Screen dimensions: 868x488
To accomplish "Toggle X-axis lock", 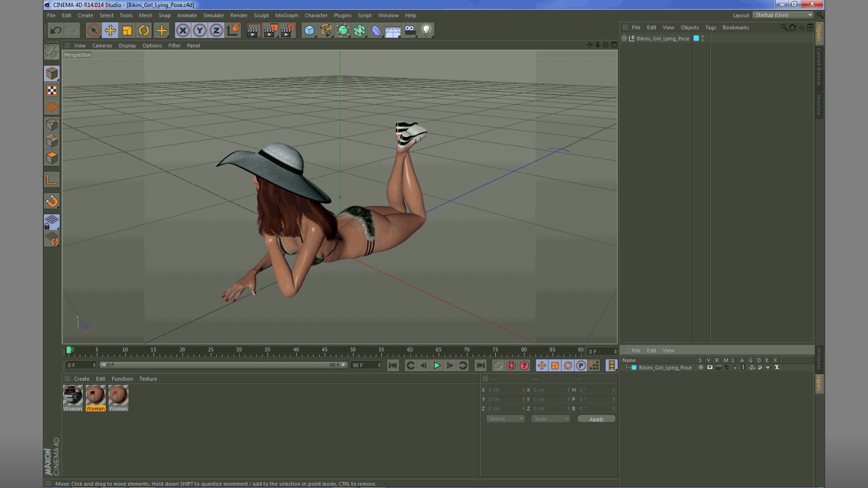I will (x=183, y=30).
